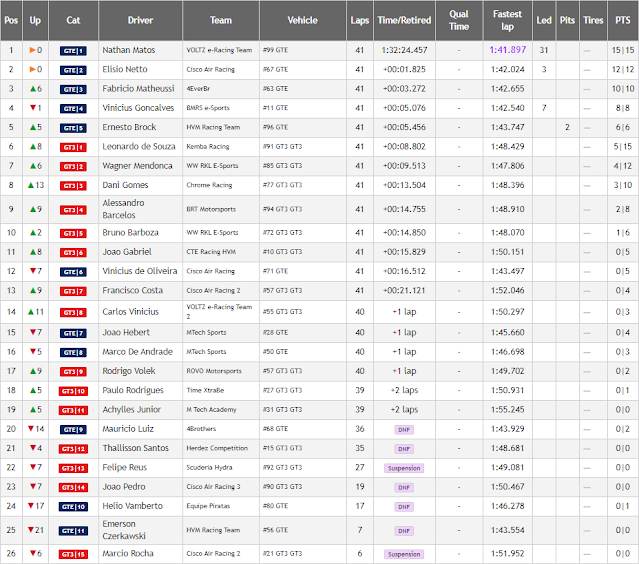Click the GTE|6 badge for Vinicius de Oliveira
Image resolution: width=639 pixels, height=564 pixels.
73,272
